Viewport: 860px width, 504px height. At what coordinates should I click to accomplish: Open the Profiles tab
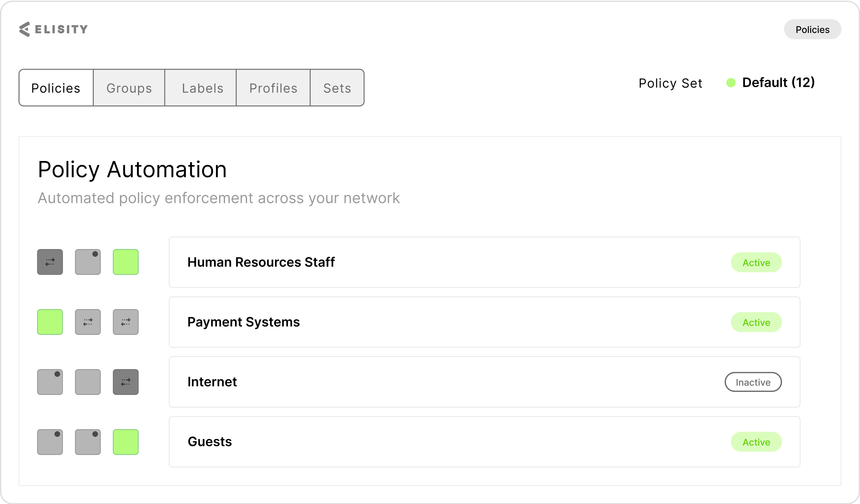(x=273, y=88)
